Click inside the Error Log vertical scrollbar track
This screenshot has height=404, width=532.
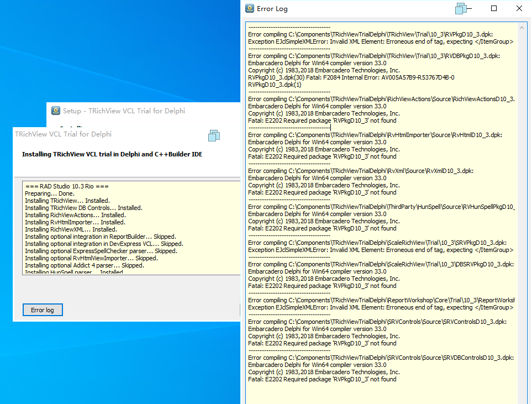click(522, 217)
